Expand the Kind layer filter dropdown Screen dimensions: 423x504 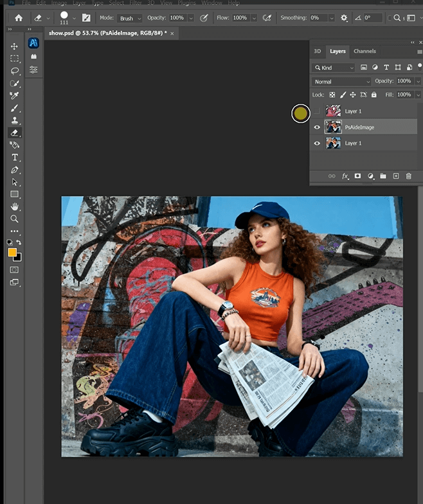click(333, 67)
